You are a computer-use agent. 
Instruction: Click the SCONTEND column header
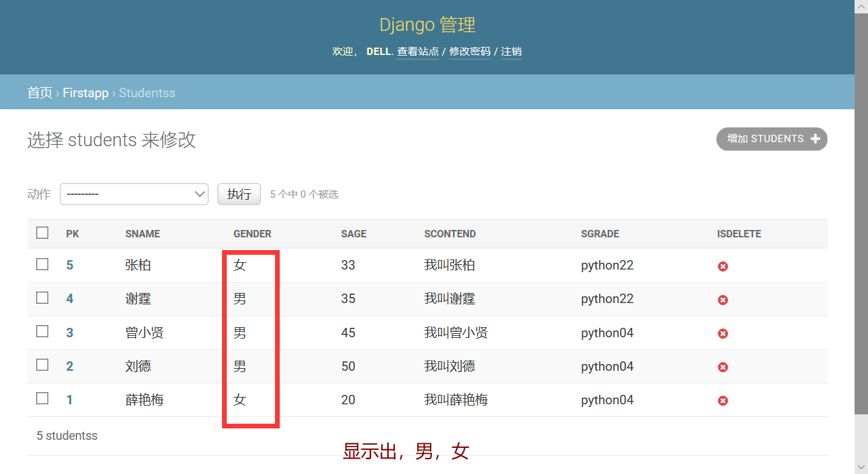pyautogui.click(x=449, y=234)
